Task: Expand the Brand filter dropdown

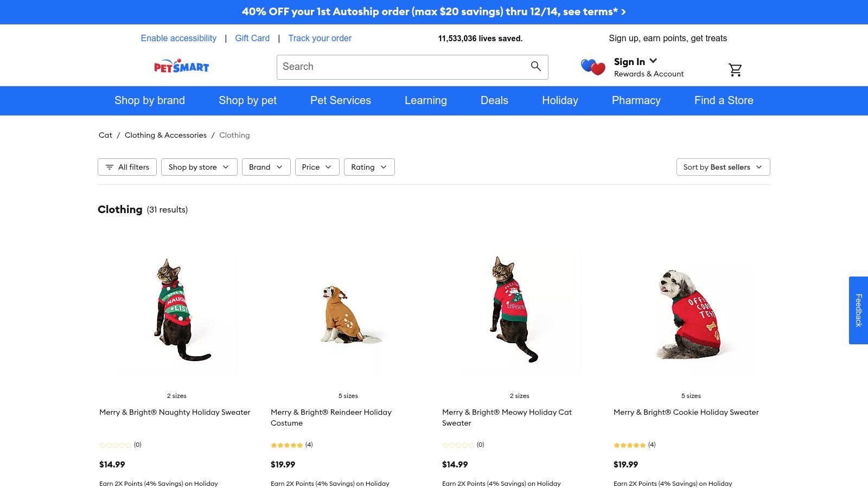Action: (x=265, y=167)
